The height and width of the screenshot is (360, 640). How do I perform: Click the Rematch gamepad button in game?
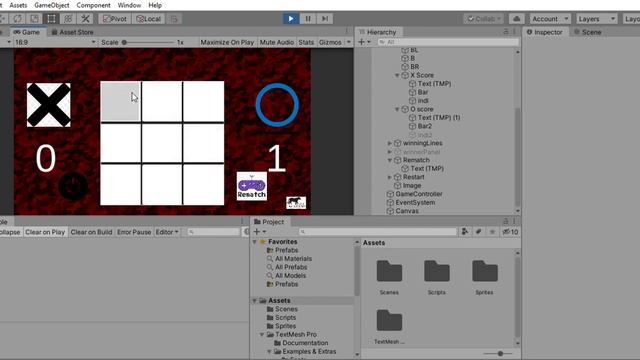[252, 186]
